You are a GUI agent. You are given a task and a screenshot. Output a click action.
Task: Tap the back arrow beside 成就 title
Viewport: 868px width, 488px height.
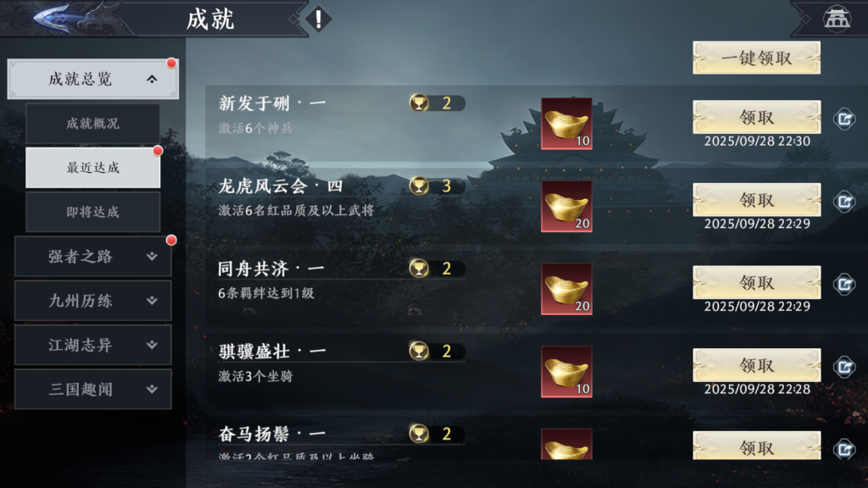[x=53, y=17]
